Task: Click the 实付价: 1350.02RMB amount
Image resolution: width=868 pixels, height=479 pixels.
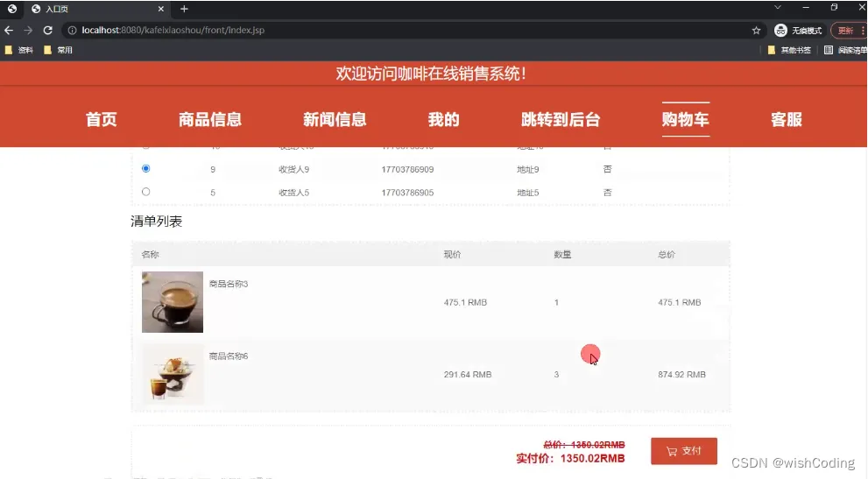Action: (x=570, y=459)
